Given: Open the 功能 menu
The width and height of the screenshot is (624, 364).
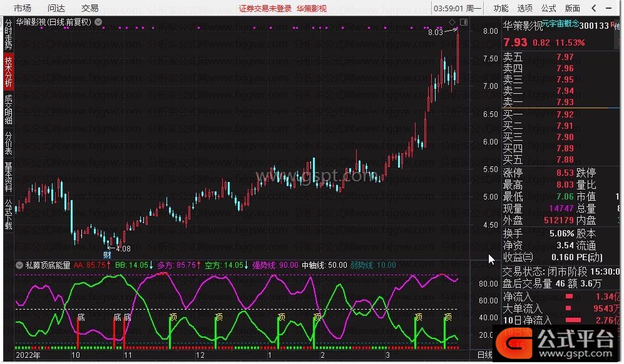Looking at the screenshot, I should 501,8.
